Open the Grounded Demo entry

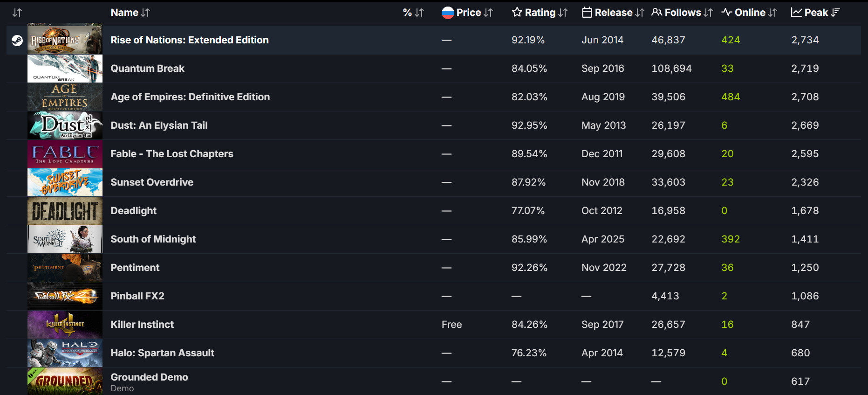(149, 377)
